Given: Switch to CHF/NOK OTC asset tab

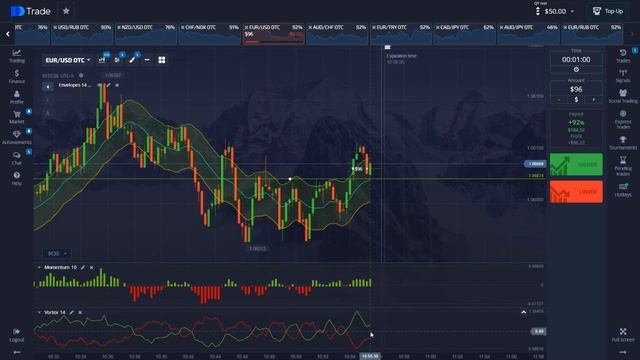Looking at the screenshot, I should click(x=209, y=34).
